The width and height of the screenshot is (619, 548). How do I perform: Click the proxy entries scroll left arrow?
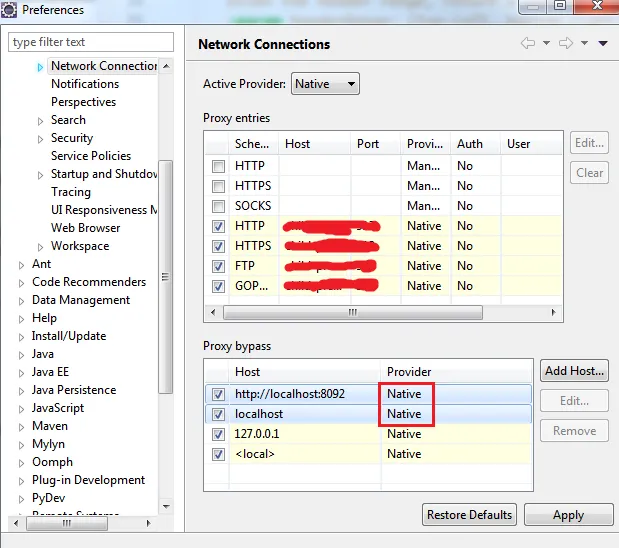[x=214, y=312]
